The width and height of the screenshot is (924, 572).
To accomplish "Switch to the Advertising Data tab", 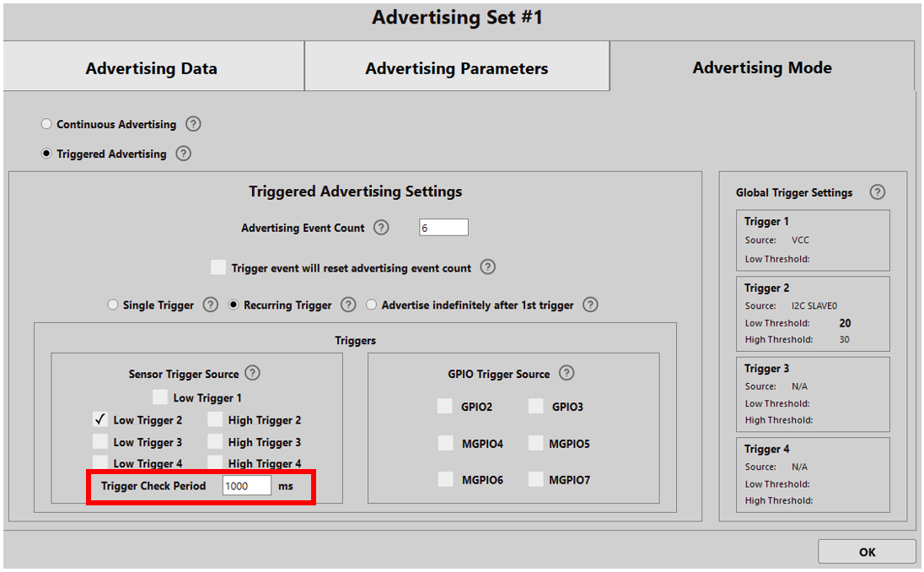I will [x=152, y=68].
